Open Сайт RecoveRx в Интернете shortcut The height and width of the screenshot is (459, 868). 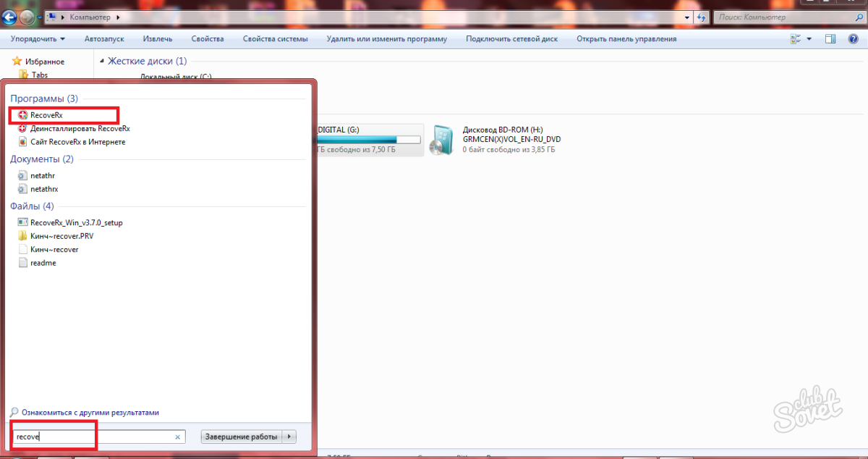pyautogui.click(x=77, y=142)
